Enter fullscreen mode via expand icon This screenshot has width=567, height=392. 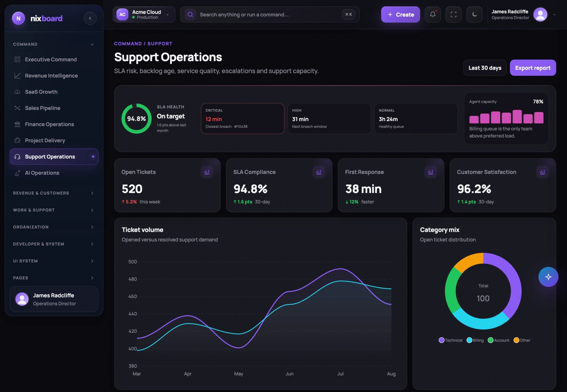pyautogui.click(x=454, y=14)
